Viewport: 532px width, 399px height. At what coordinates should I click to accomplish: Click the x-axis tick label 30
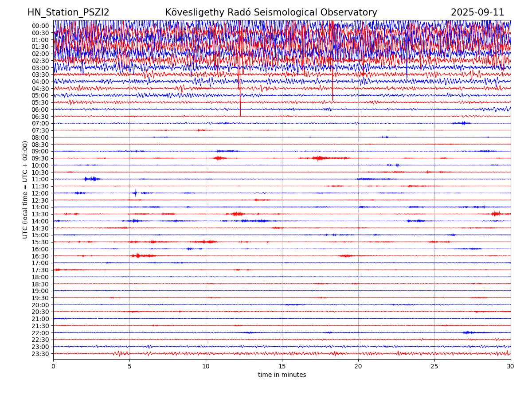point(511,367)
